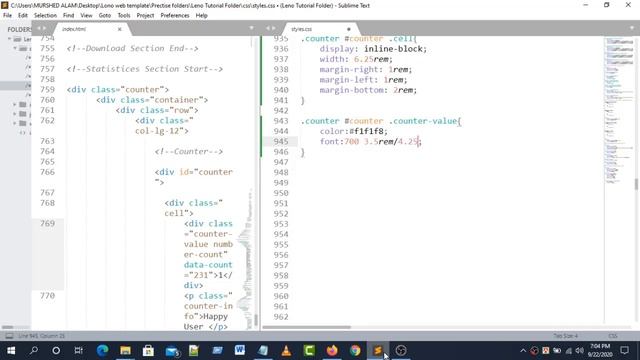The image size is (640, 360).
Task: Click the FOLDERS sidebar heading
Action: 19,29
